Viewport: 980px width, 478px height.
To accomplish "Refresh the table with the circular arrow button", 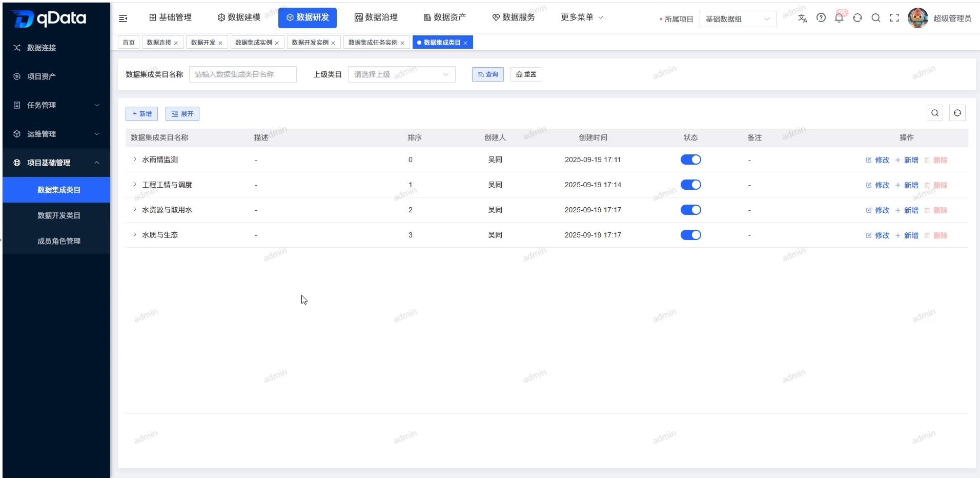I will tap(957, 113).
